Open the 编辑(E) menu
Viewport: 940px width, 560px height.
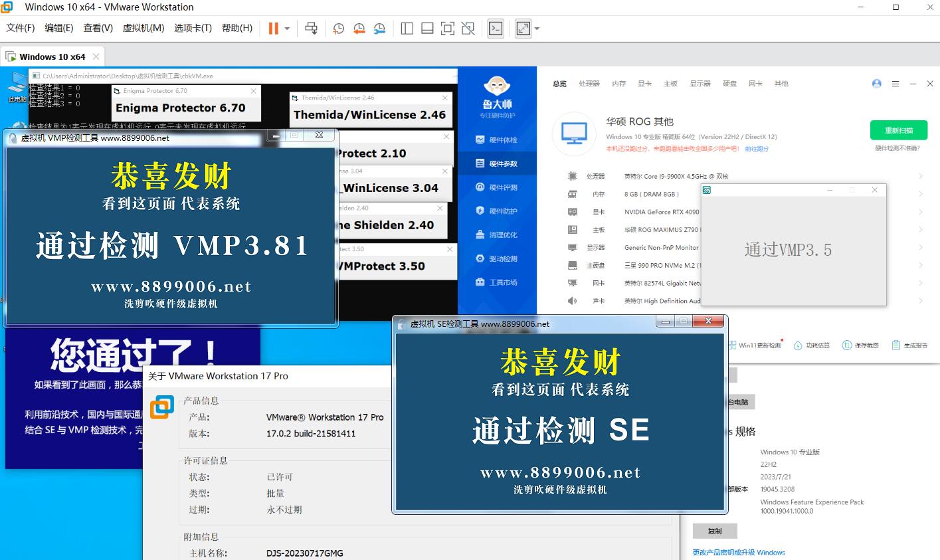click(58, 28)
